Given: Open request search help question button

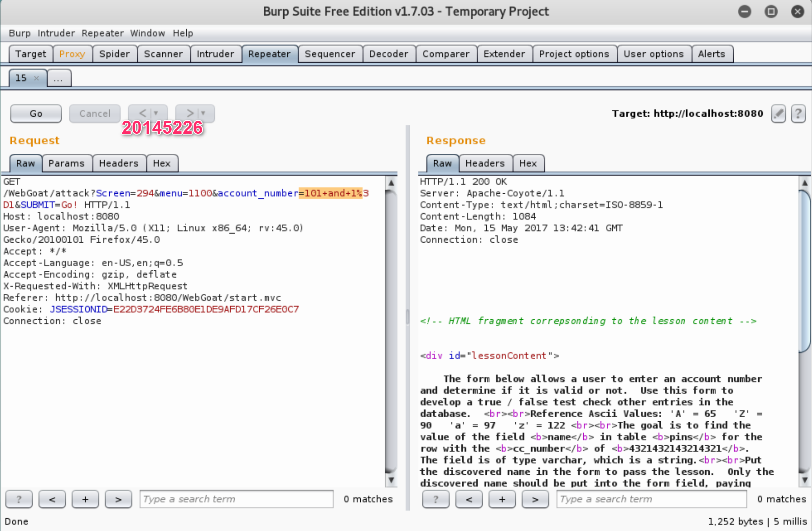Looking at the screenshot, I should click(x=19, y=499).
